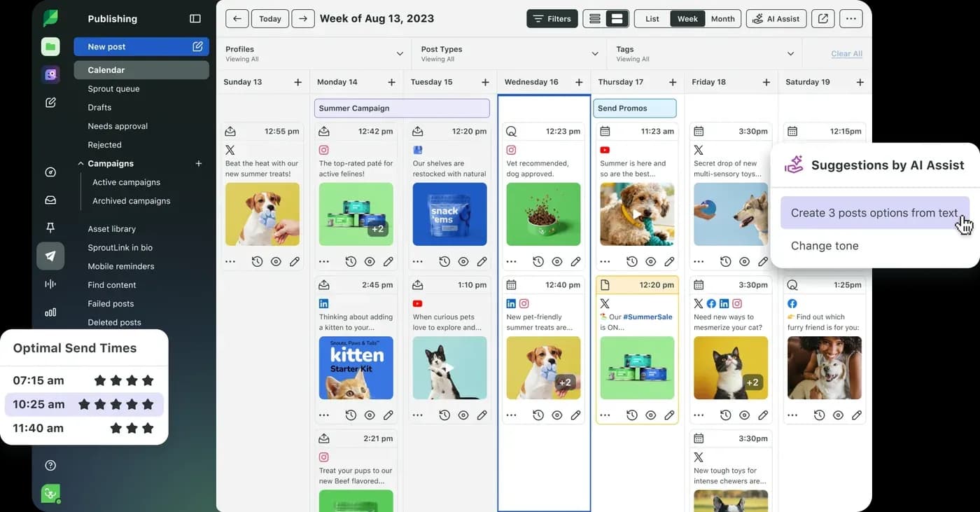The image size is (980, 512).
Task: Open the share external link icon
Action: 823,19
